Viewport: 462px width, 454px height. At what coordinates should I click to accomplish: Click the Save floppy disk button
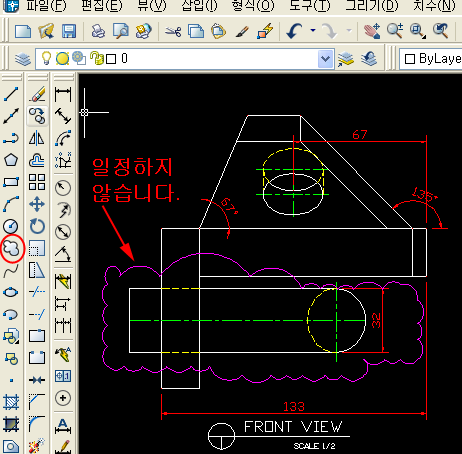tap(69, 31)
